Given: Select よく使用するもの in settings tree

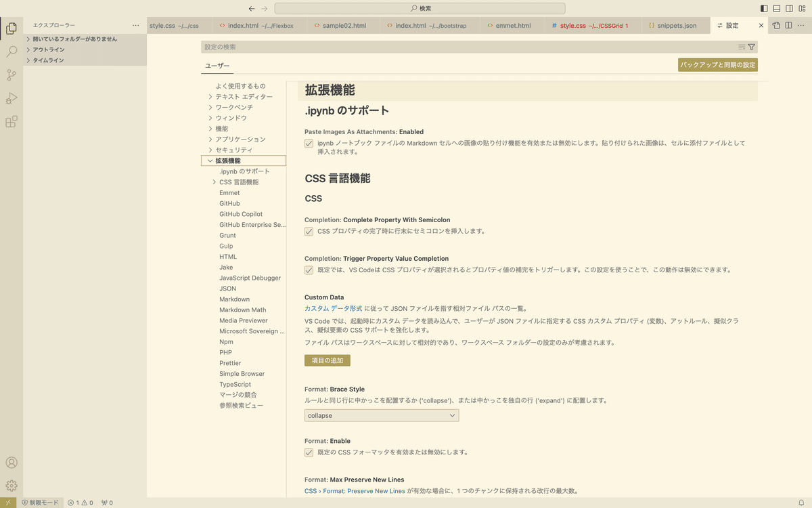Looking at the screenshot, I should (x=241, y=86).
